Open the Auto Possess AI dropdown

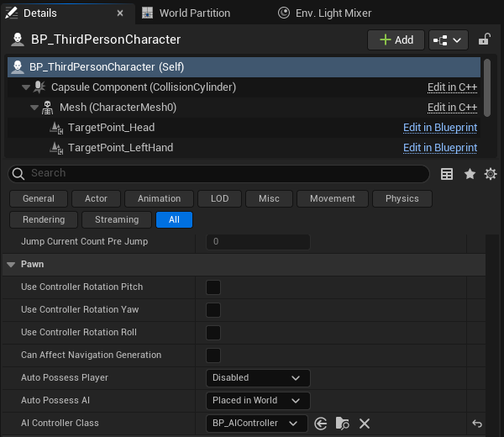(258, 401)
